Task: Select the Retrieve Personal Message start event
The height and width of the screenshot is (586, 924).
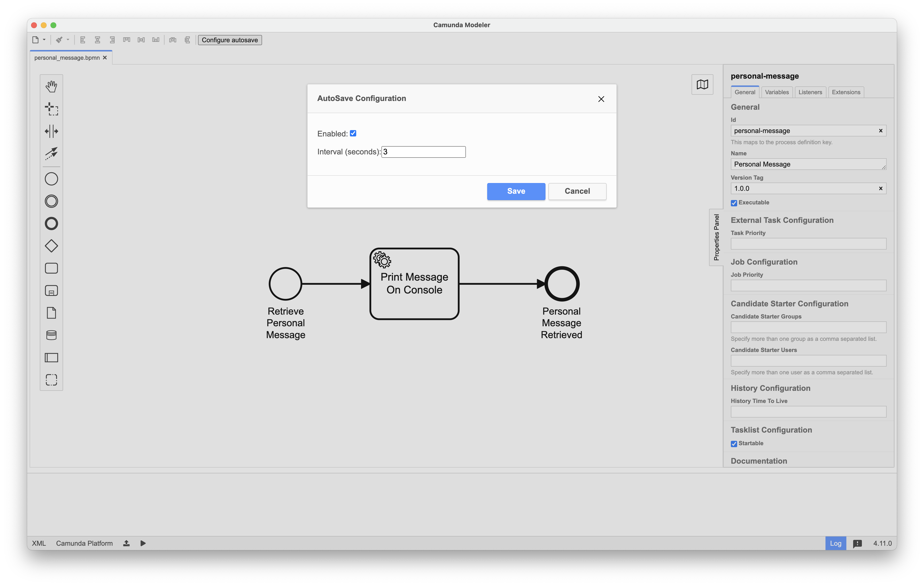Action: click(x=286, y=284)
